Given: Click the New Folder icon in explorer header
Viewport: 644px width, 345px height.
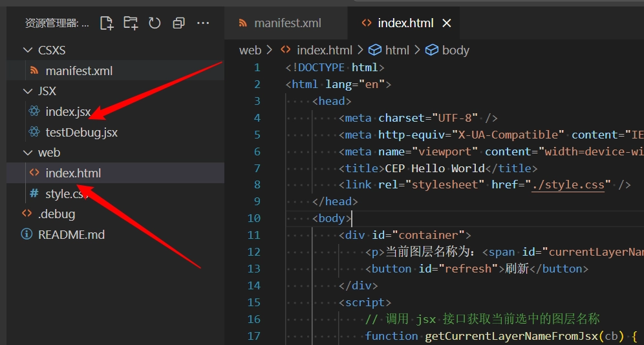Looking at the screenshot, I should [131, 23].
